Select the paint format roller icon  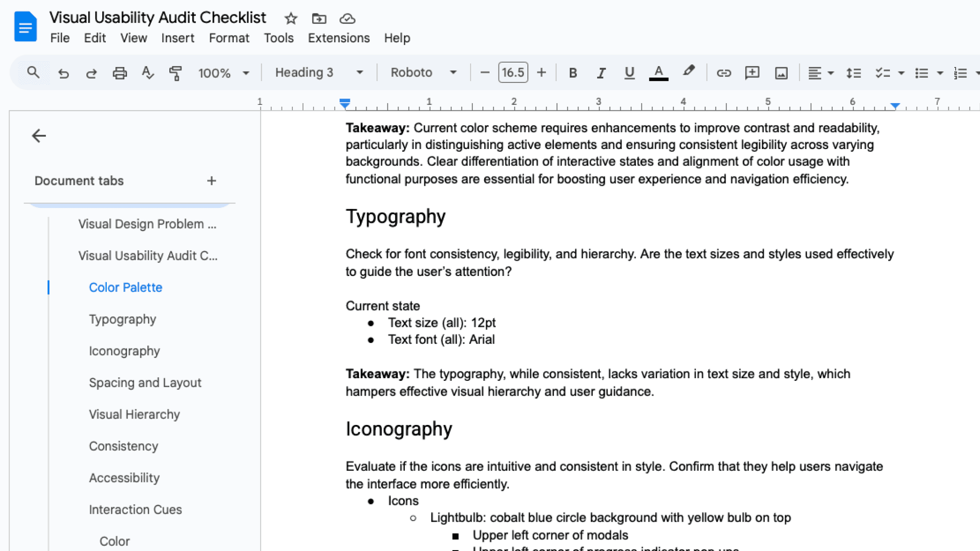coord(175,73)
